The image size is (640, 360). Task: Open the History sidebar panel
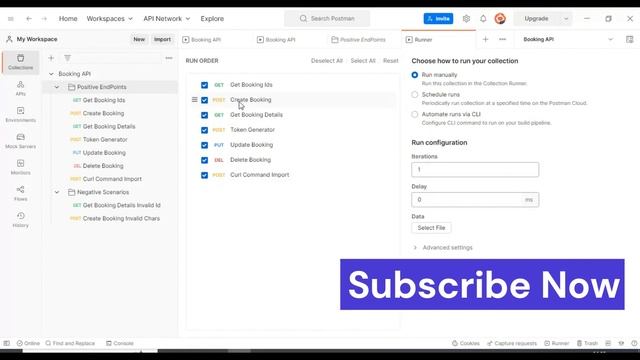click(20, 220)
